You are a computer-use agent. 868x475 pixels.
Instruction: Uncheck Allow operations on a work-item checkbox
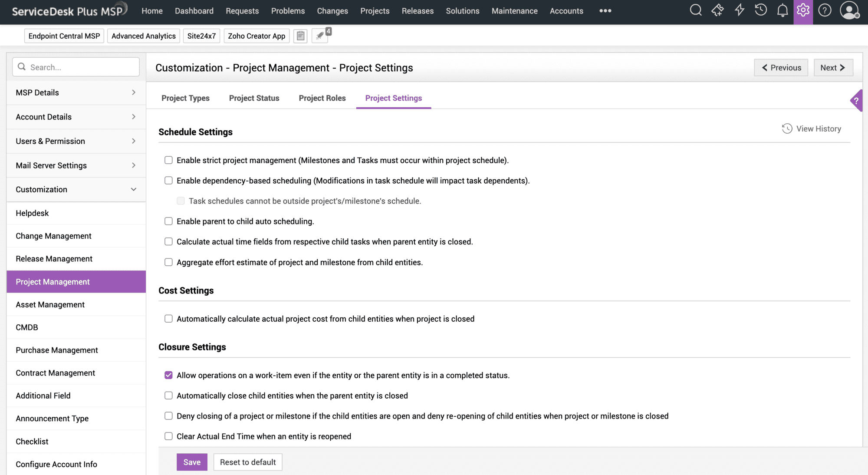click(x=168, y=375)
